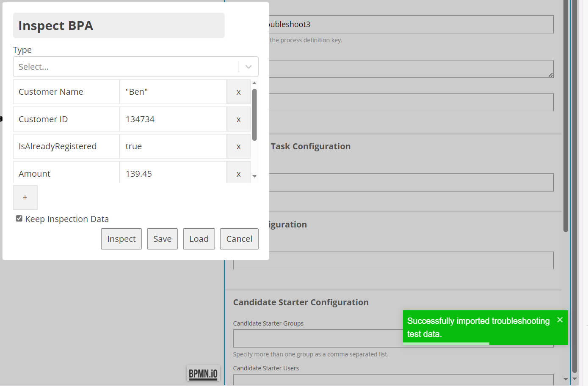588x386 pixels.
Task: Delete the IsAlreadyRegistered variable row
Action: click(238, 147)
